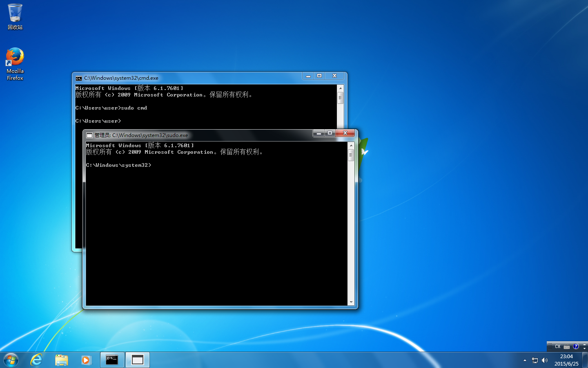Launch Mozilla Firefox desktop shortcut

point(15,64)
